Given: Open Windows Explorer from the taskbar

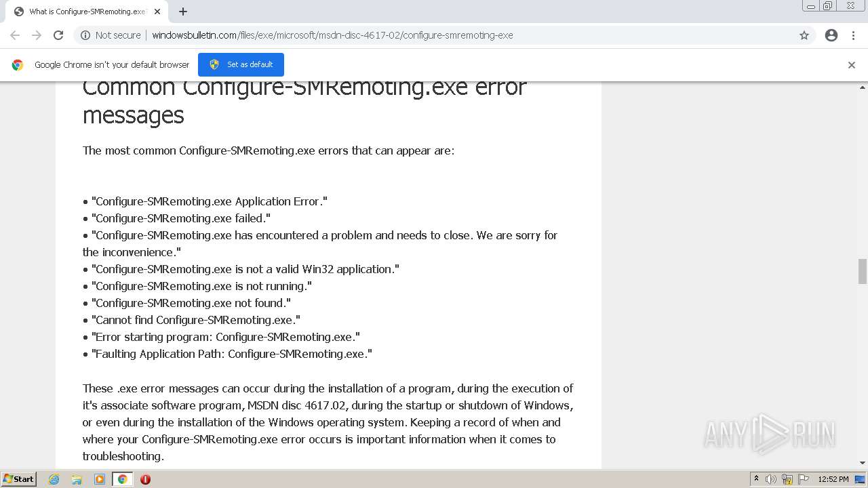Looking at the screenshot, I should 77,479.
